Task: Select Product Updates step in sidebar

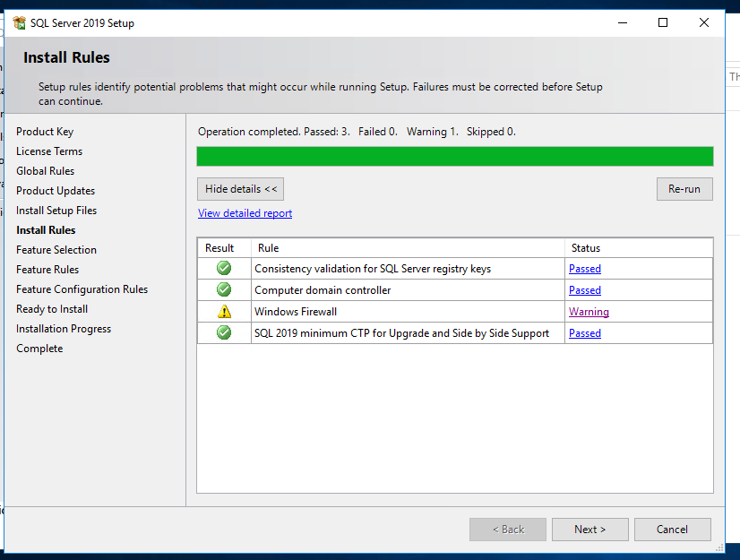Action: (56, 191)
